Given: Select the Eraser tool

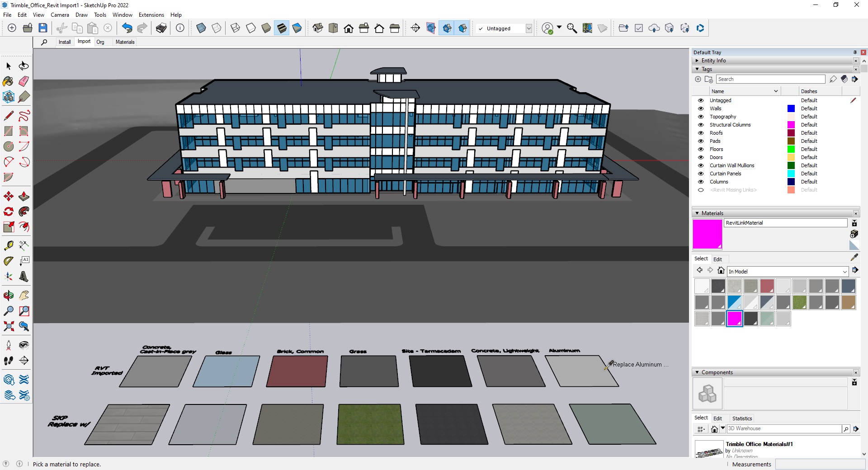Looking at the screenshot, I should pos(24,81).
